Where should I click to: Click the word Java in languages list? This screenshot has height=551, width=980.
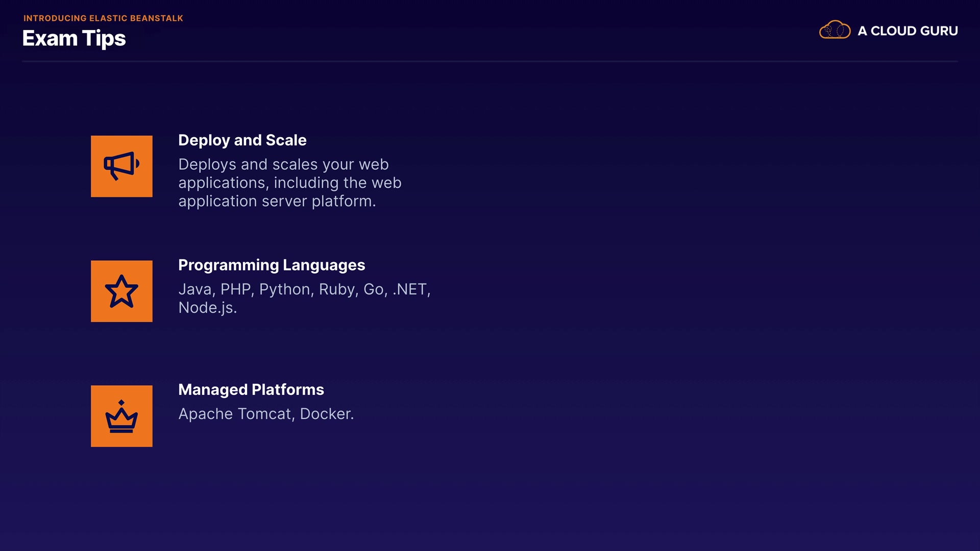195,290
